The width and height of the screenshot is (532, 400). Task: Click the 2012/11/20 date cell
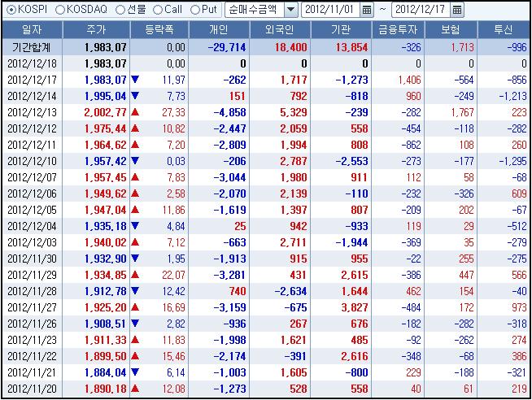click(x=33, y=389)
